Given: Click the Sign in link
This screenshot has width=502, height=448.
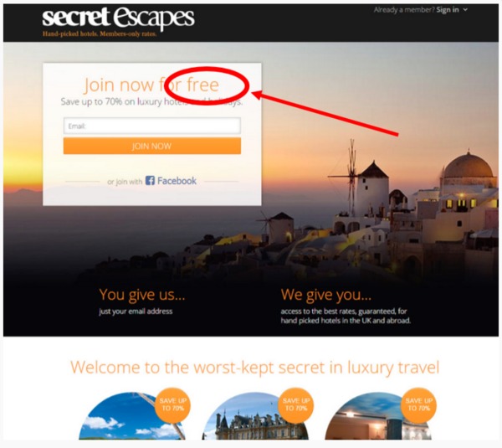Looking at the screenshot, I should 448,9.
